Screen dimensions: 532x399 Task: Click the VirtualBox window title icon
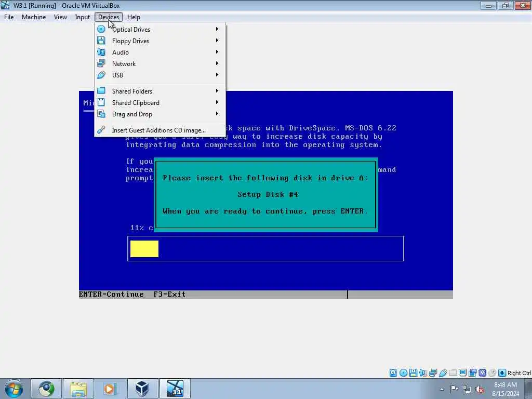tap(5, 5)
